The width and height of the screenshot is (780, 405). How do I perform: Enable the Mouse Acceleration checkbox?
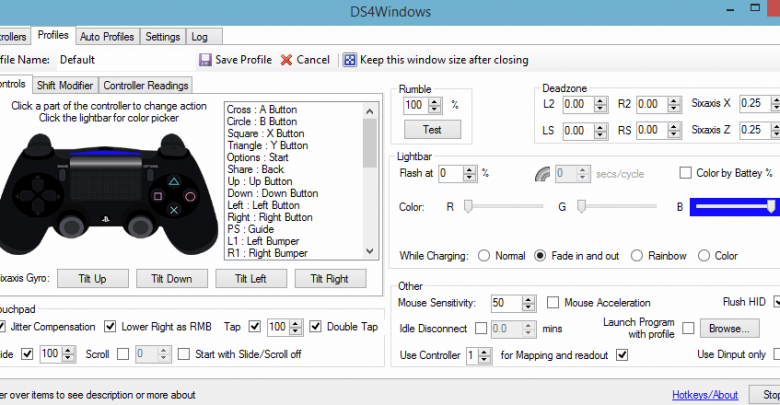553,303
